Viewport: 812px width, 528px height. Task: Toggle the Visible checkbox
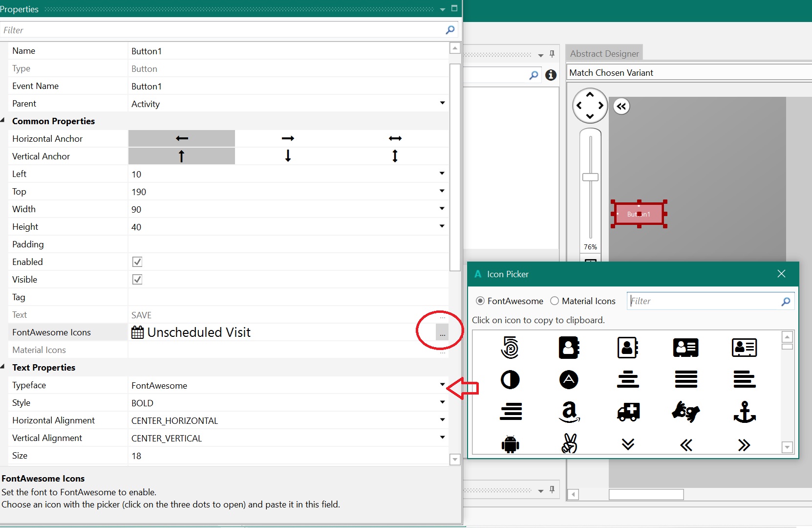137,279
